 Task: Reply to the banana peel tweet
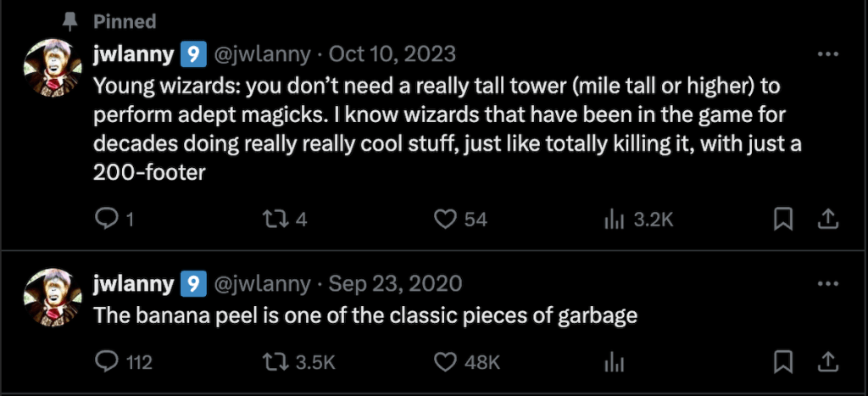(106, 362)
